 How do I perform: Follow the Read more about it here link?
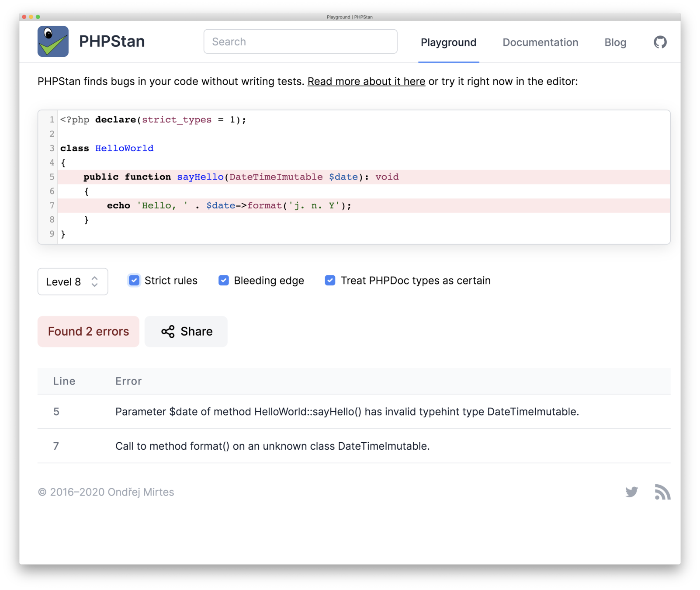pos(366,81)
